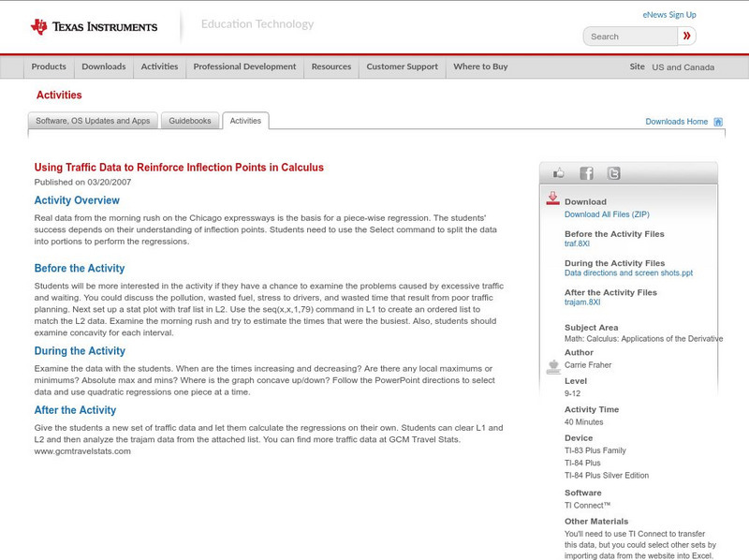Image resolution: width=749 pixels, height=560 pixels.
Task: Share via the Twitter icon
Action: (614, 173)
